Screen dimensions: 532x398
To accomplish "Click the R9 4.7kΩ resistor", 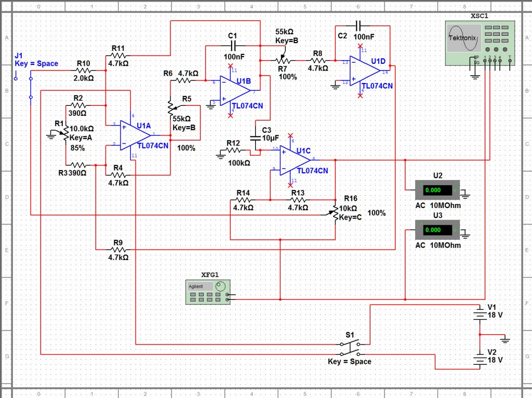I will 118,250.
